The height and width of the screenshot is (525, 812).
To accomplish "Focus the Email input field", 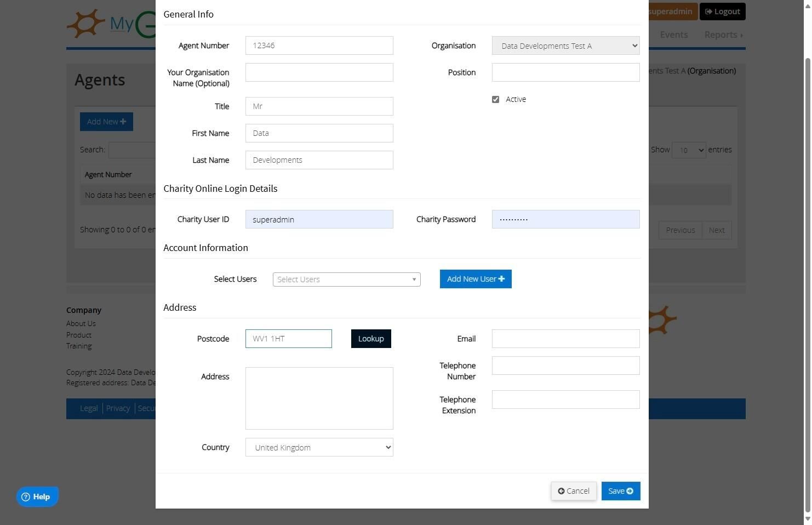I will (x=565, y=339).
